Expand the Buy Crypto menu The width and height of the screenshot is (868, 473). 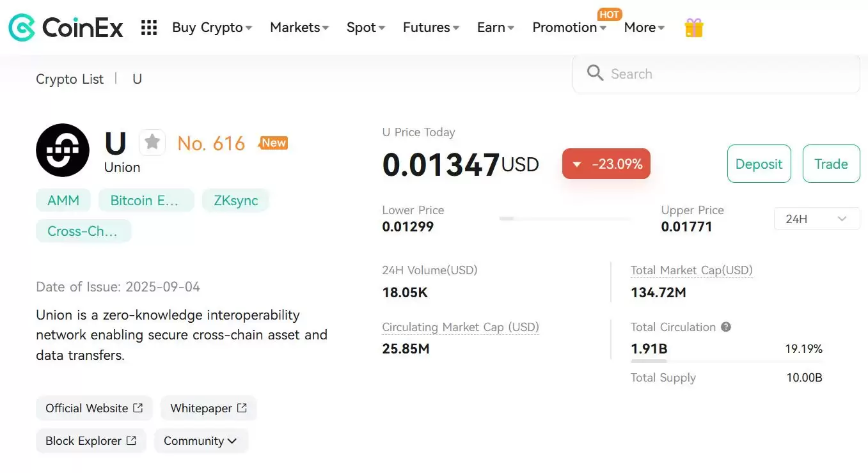point(212,27)
